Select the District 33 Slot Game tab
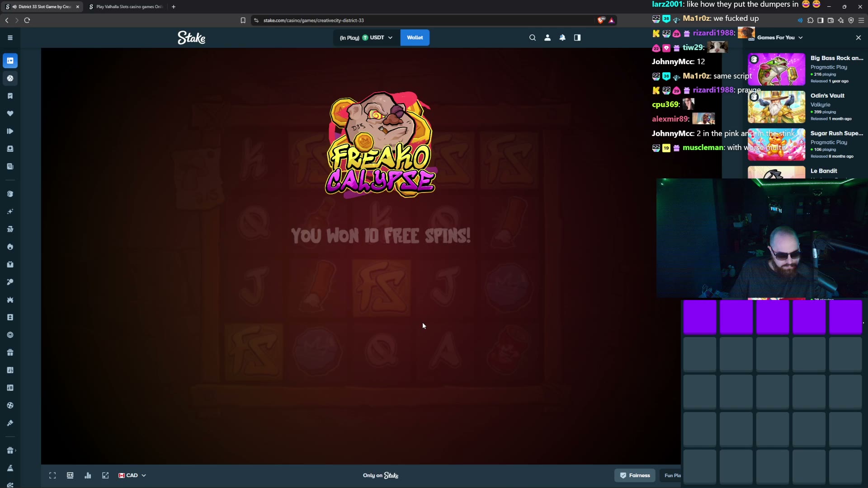The height and width of the screenshot is (488, 868). pos(42,7)
